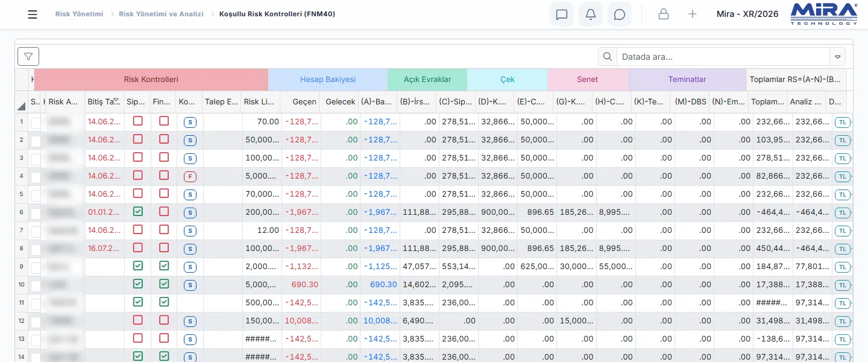This screenshot has height=362, width=868.
Task: Click the magnifier search icon
Action: [608, 57]
